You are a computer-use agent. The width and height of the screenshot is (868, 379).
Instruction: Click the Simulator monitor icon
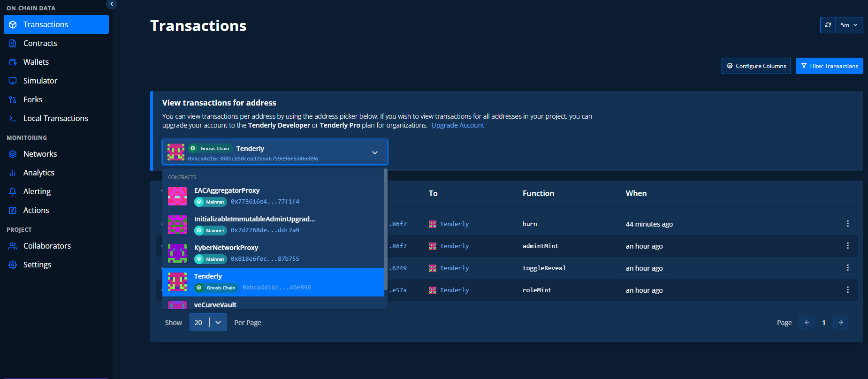(x=13, y=81)
